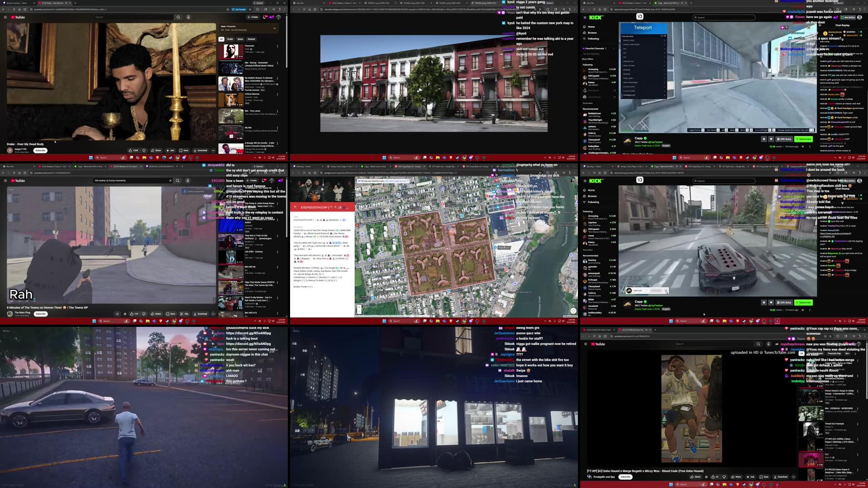Toggle Capp notification bell beside Gift Subs on car stream
This screenshot has width=868, height=488.
764,302
